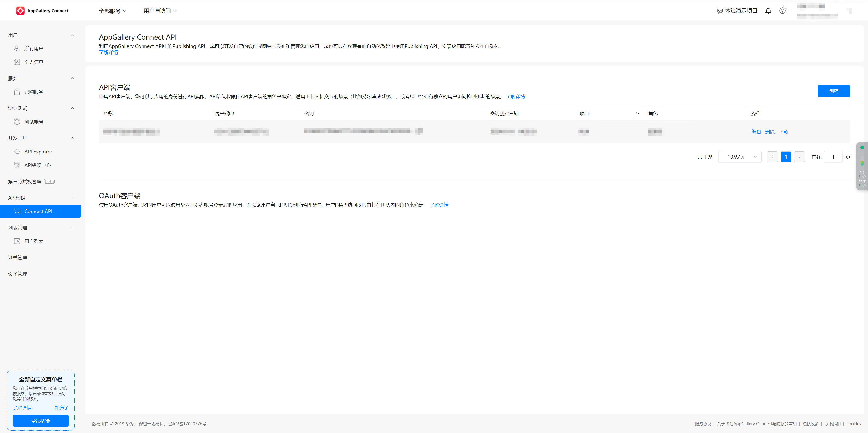868x433 pixels.
Task: Click the 下载 link in the table row
Action: (783, 132)
